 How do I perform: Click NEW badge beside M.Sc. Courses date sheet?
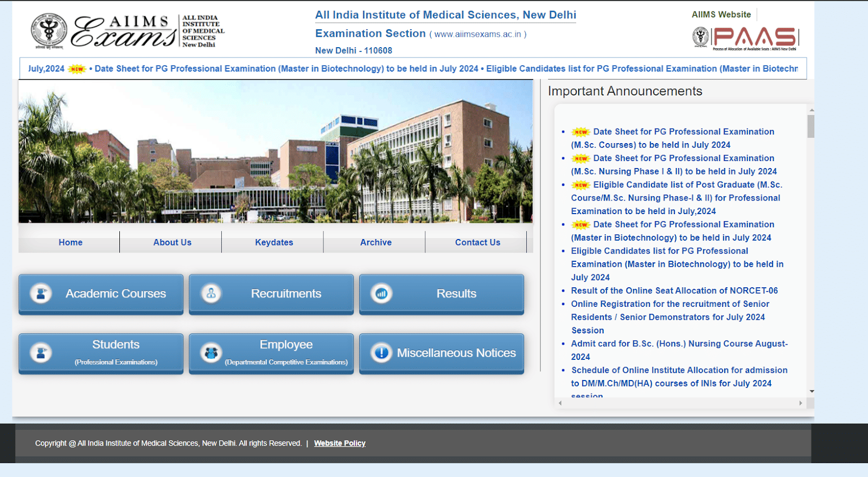(x=580, y=132)
